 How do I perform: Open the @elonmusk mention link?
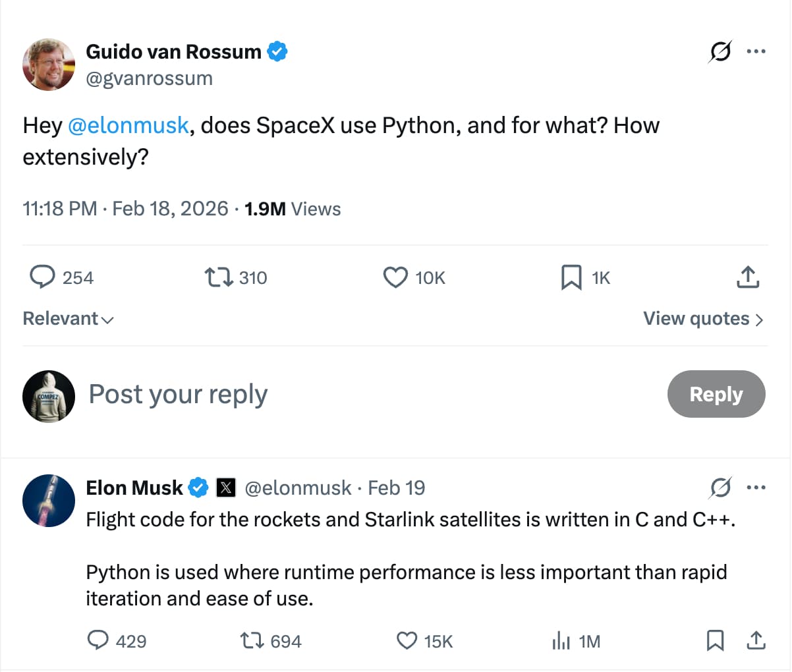pos(129,125)
